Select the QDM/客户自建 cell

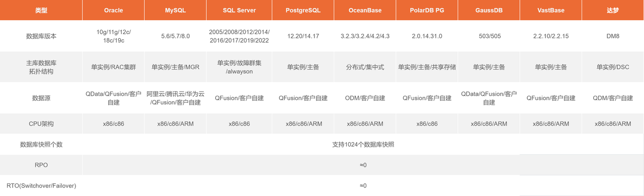click(x=613, y=98)
